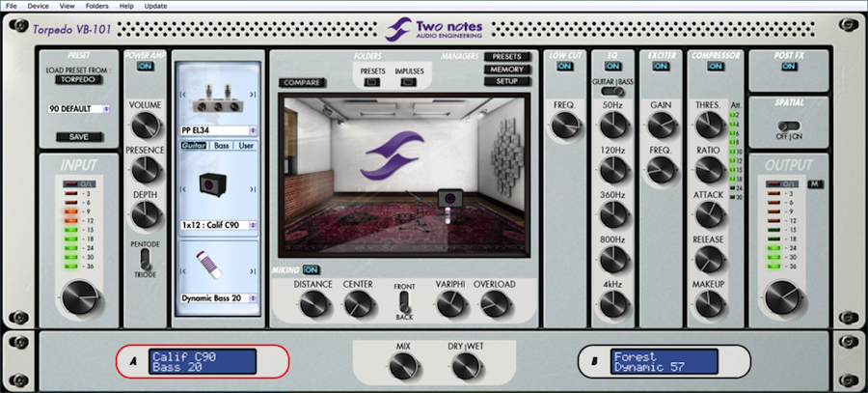Open the 90 DEFAULT preset dropdown

(79, 109)
